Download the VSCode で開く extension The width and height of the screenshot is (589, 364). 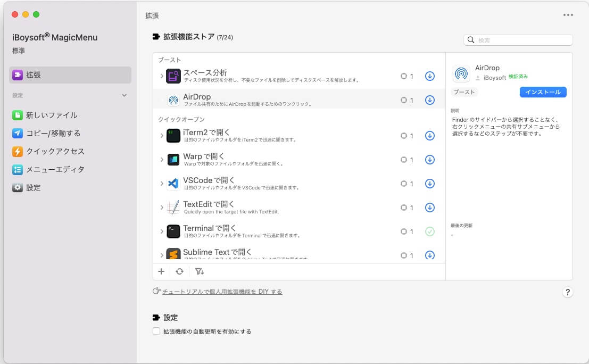click(x=430, y=183)
